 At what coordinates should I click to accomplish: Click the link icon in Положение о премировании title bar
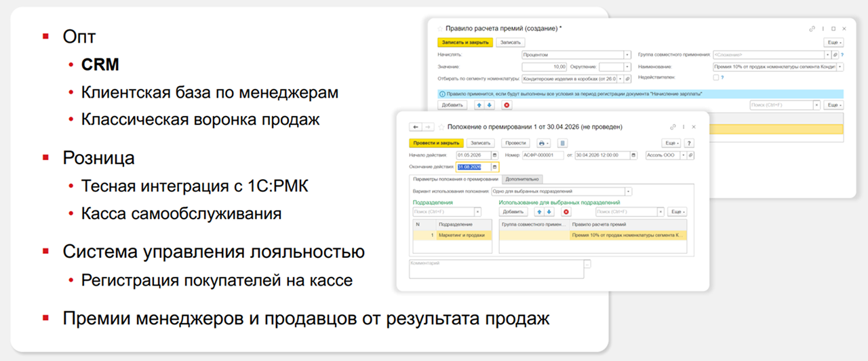(x=673, y=127)
